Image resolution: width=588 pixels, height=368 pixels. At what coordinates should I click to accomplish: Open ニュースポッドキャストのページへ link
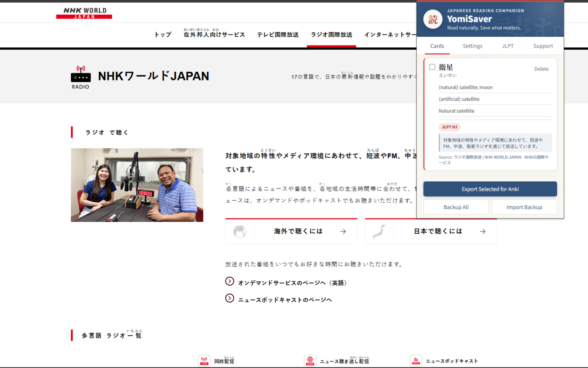pos(285,299)
